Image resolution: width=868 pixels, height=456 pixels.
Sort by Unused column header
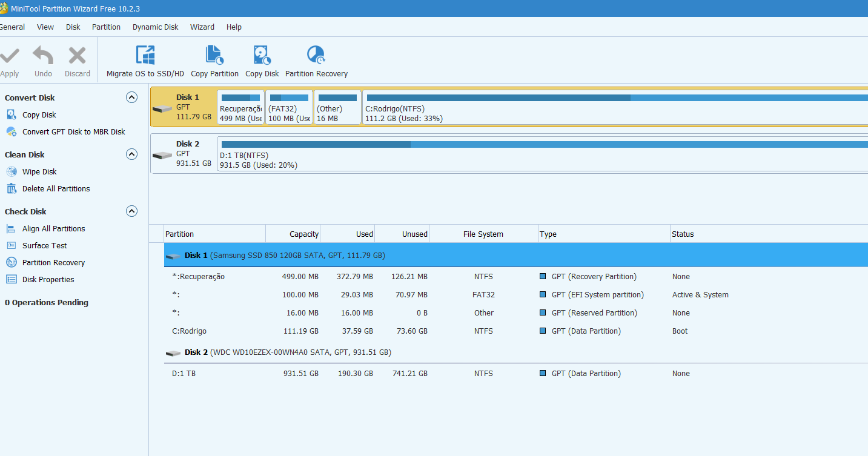402,234
